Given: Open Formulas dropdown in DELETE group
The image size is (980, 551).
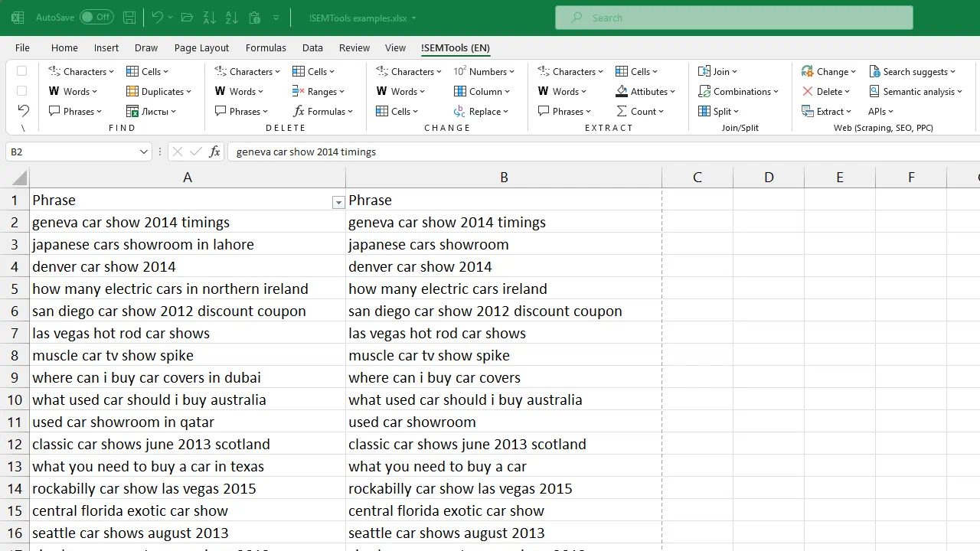Looking at the screenshot, I should [x=323, y=111].
